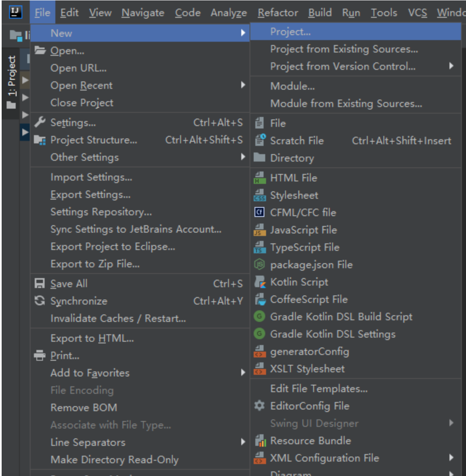Click the Synchronize refresh icon
The image size is (466, 476).
[40, 301]
